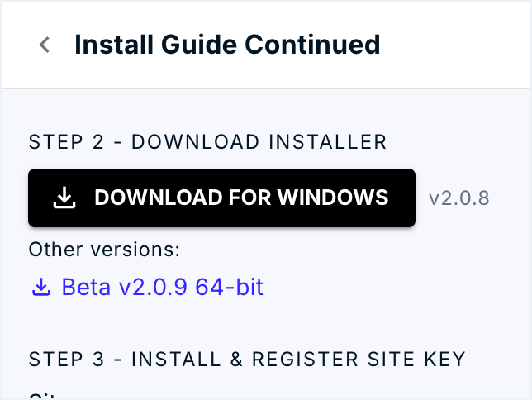Click the word DOWNLOAD on the black button
Screen dimensions: 532x400
(158, 198)
